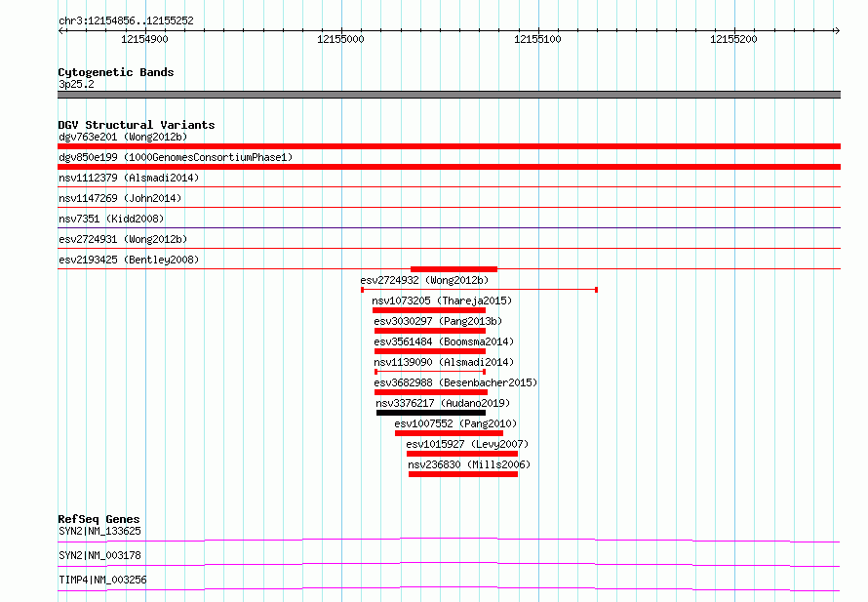Click the chr3:12154856..12155252 coordinate label
868x602 pixels.
click(126, 20)
